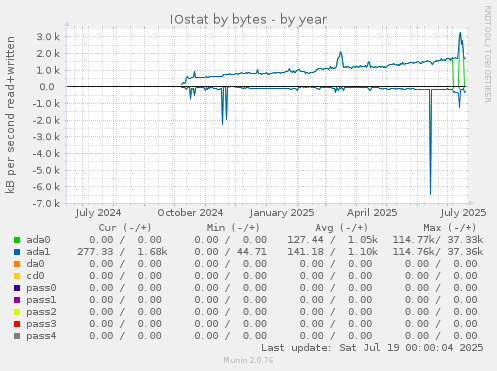
Task: Click the 'Cur (-/+)' column header
Action: pyautogui.click(x=125, y=228)
